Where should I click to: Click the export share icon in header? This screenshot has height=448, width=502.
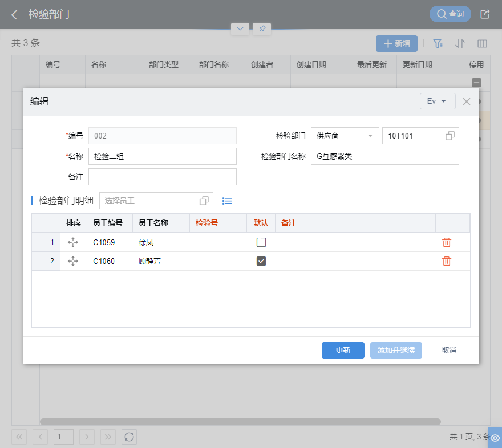click(x=485, y=14)
